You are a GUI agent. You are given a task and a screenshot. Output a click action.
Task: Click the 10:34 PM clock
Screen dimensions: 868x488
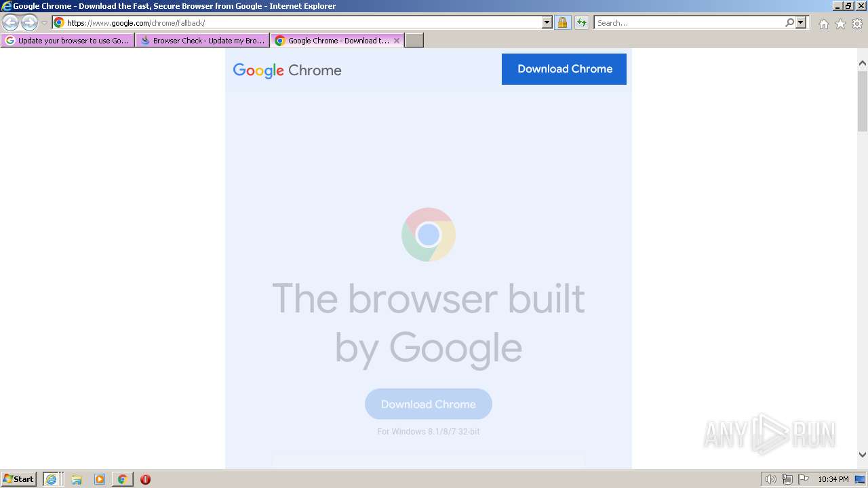(833, 479)
